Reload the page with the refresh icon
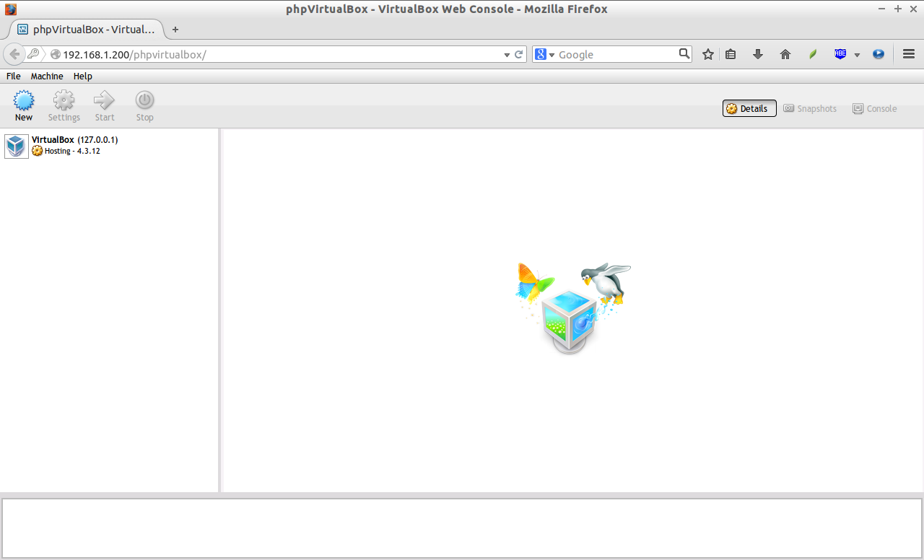 518,54
